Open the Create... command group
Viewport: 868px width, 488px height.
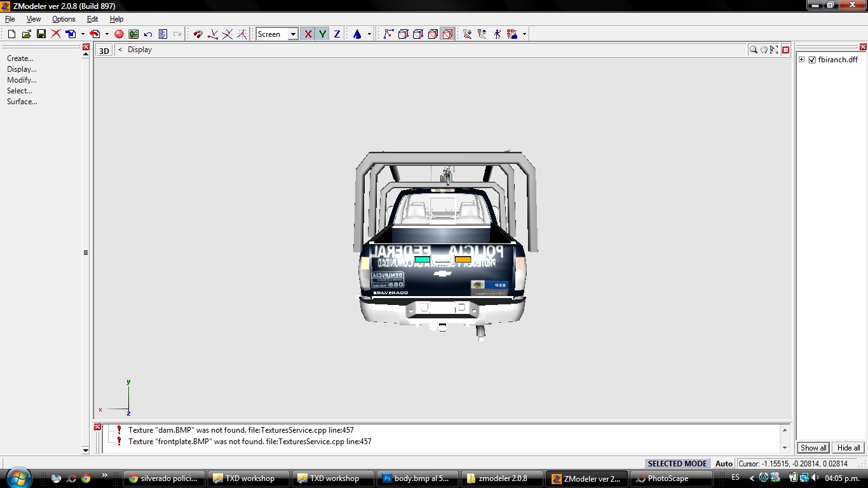pyautogui.click(x=20, y=58)
